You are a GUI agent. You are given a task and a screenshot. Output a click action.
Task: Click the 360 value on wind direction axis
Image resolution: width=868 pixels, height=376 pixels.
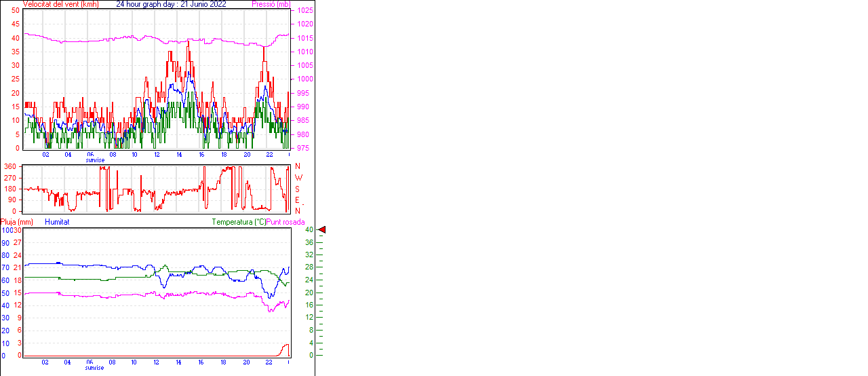click(x=10, y=166)
